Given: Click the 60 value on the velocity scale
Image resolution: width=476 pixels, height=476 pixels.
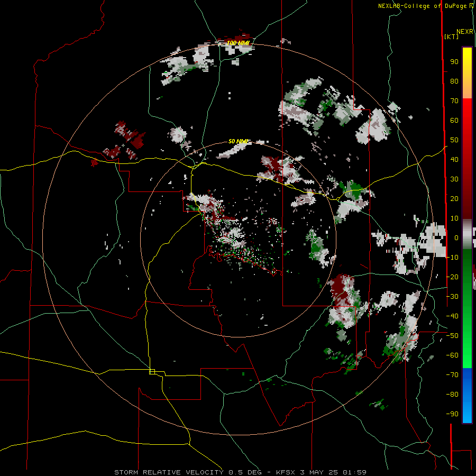Looking at the screenshot, I should point(454,121).
